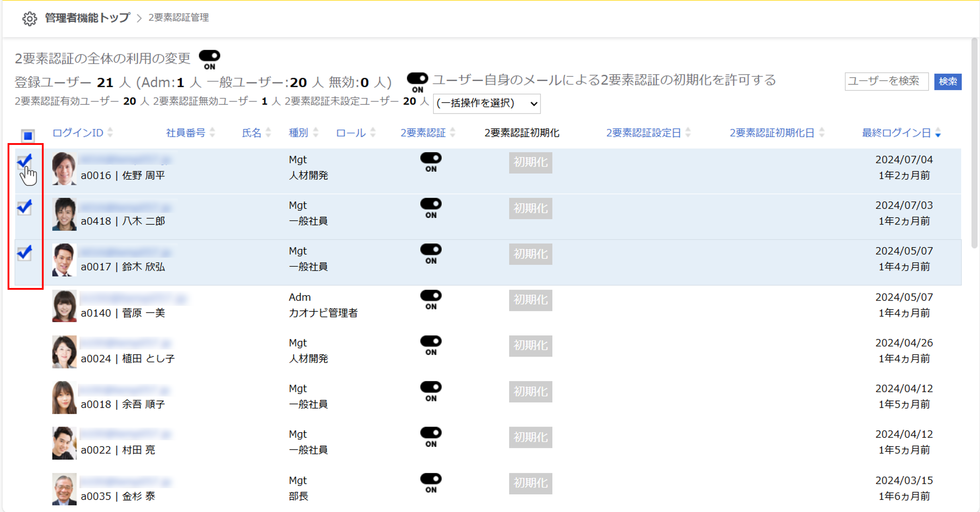Screen dimensions: 980x512
Task: Uncheck the checkbox for 鈴木 欣弘
Action: [24, 253]
